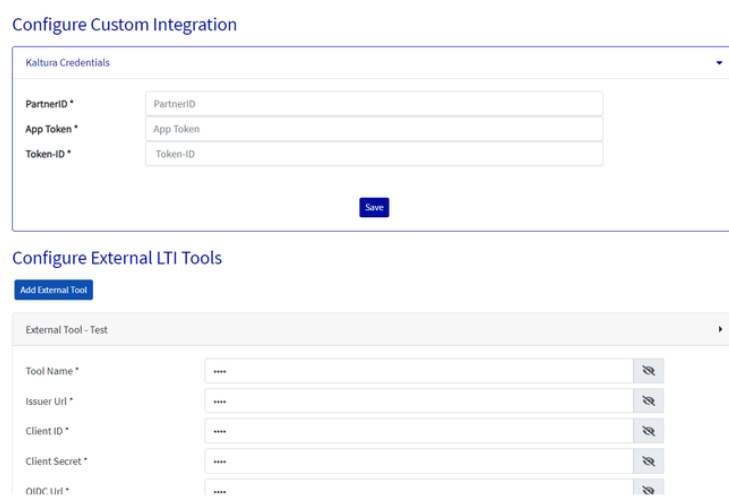
Task: Add an External Tool
Action: [x=54, y=290]
